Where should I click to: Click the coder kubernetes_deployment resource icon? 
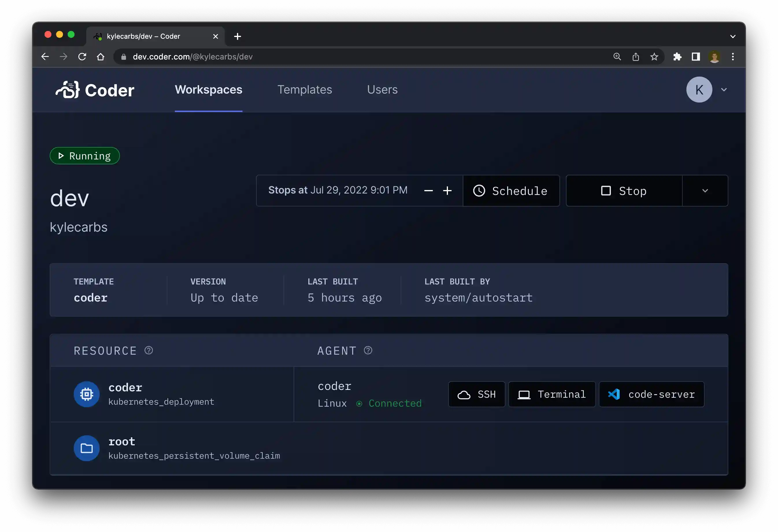point(87,394)
